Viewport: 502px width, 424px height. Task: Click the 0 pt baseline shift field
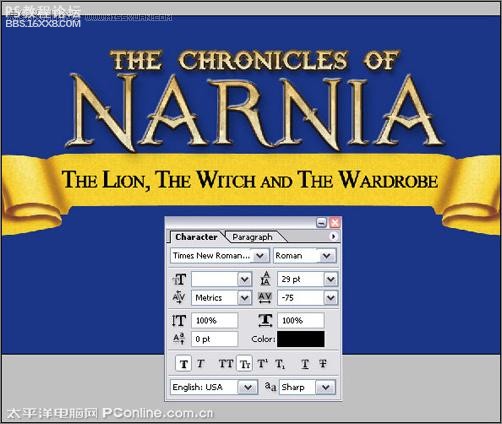215,339
